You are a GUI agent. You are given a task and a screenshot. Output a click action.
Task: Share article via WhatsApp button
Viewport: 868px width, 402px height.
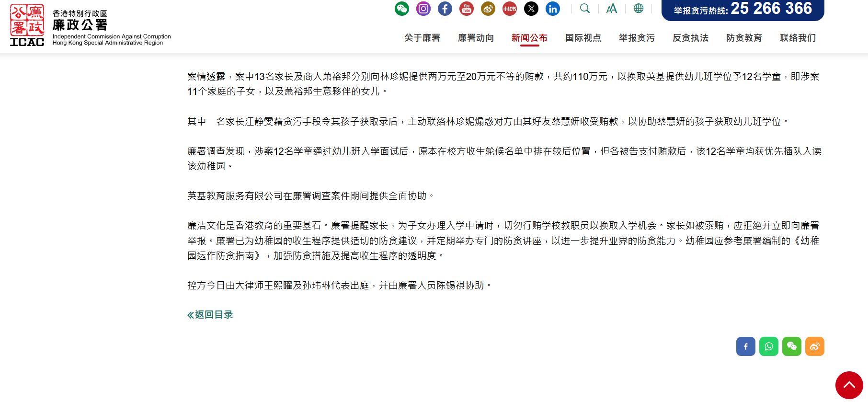coord(768,346)
